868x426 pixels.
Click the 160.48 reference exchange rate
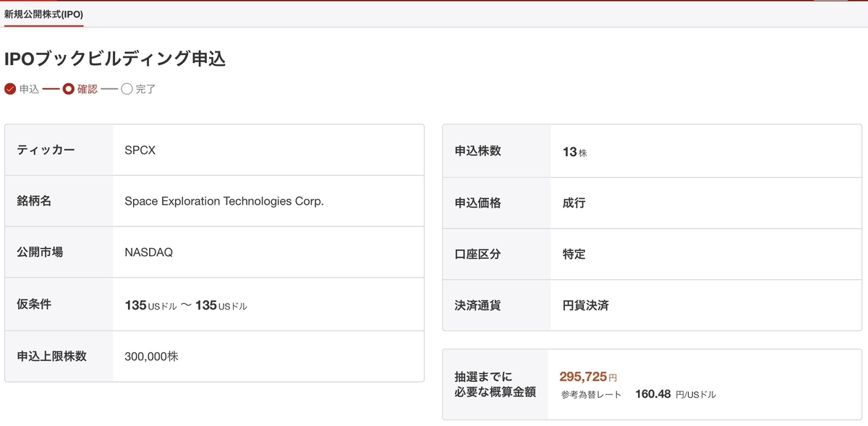[x=653, y=394]
